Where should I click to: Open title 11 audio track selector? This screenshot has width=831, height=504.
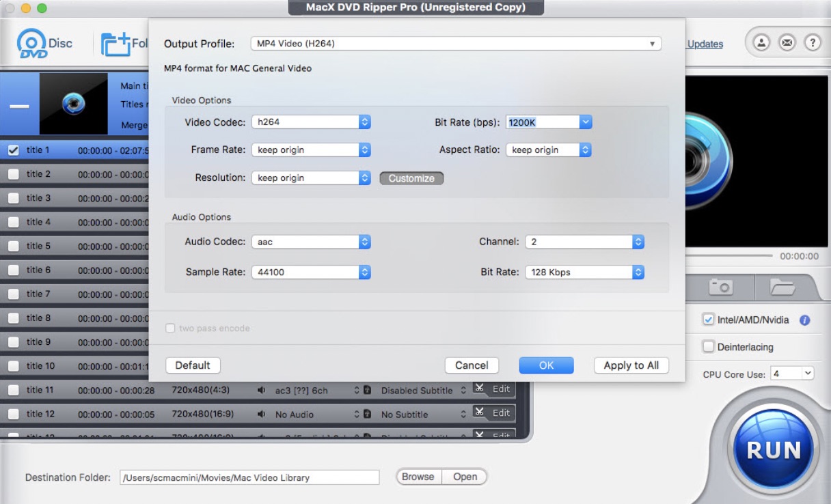click(x=317, y=391)
